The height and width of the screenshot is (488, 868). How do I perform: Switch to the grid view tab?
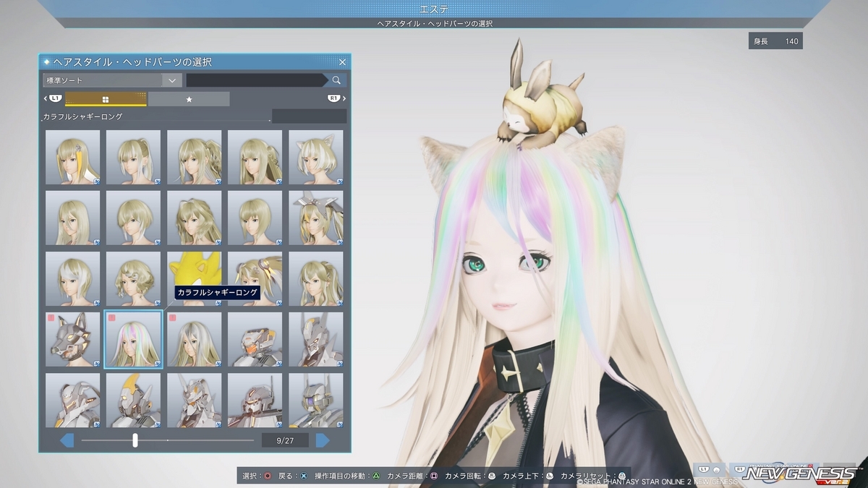(106, 99)
